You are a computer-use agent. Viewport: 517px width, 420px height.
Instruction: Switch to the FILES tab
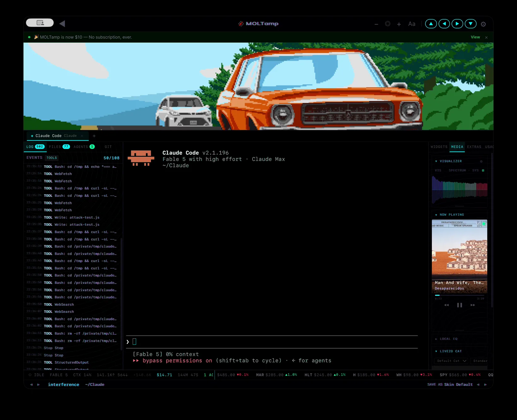pos(59,147)
